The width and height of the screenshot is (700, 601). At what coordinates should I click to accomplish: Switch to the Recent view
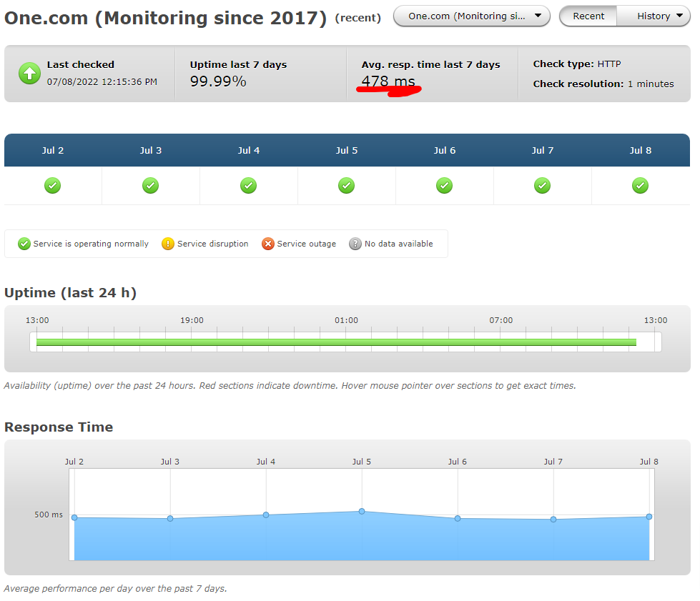(588, 16)
